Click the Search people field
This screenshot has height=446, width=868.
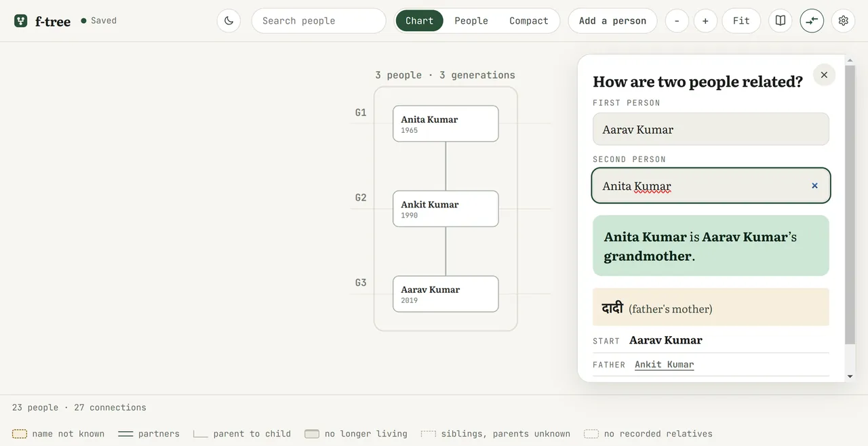click(x=319, y=21)
